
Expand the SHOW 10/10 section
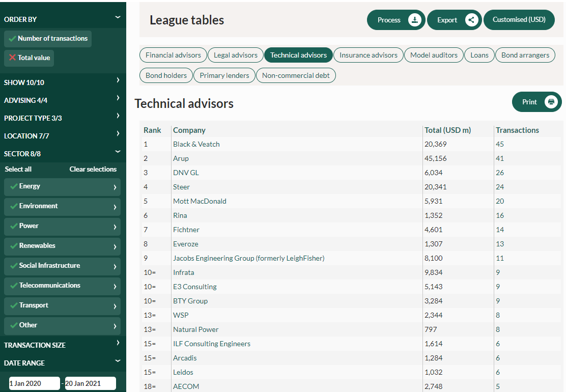pyautogui.click(x=118, y=80)
